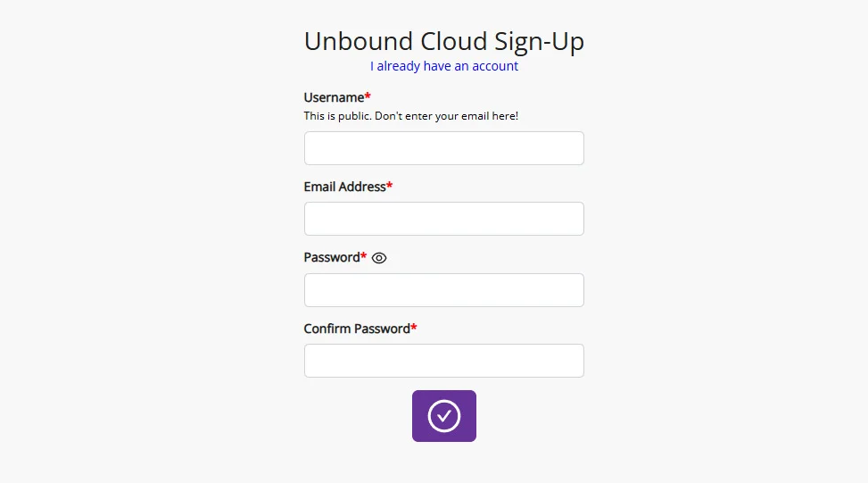Click the circled checkmark icon
The height and width of the screenshot is (483, 868).
tap(444, 416)
